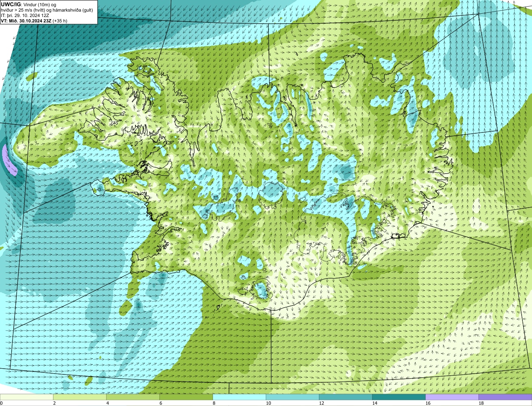Click the scale label '4'
This screenshot has height=406, width=532.
tap(108, 403)
